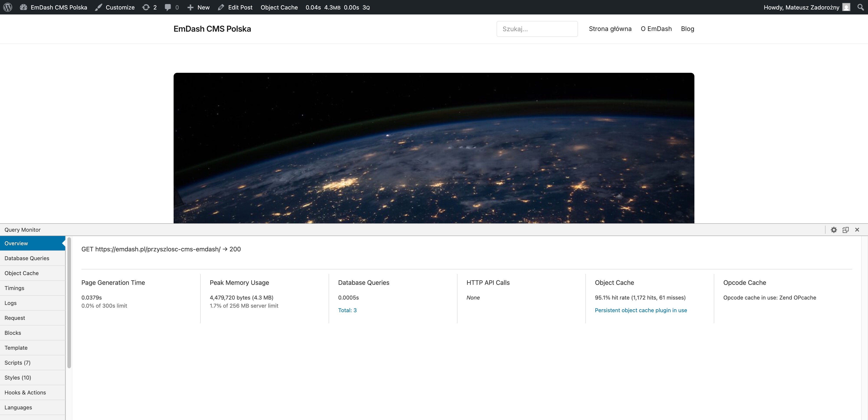Open the Hooks & Actions panel
This screenshot has height=420, width=868.
(25, 392)
